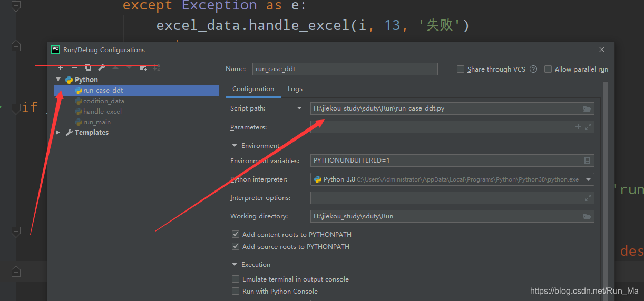The image size is (644, 301).
Task: Insert macro plus in Parameters field
Action: click(578, 127)
